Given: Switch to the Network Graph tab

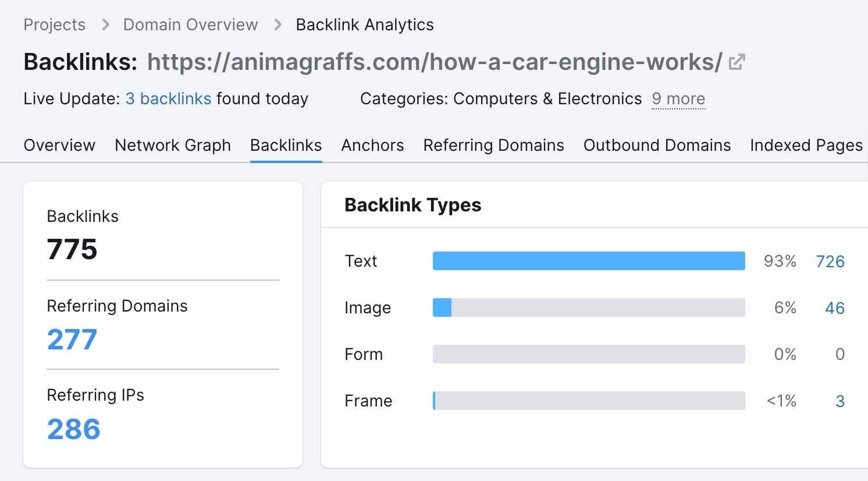Looking at the screenshot, I should [x=173, y=145].
